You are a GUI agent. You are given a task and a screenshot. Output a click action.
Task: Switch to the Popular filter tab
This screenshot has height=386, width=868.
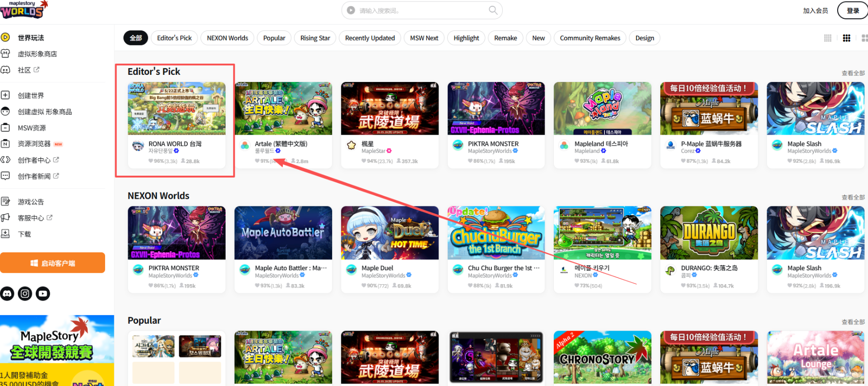click(x=274, y=38)
